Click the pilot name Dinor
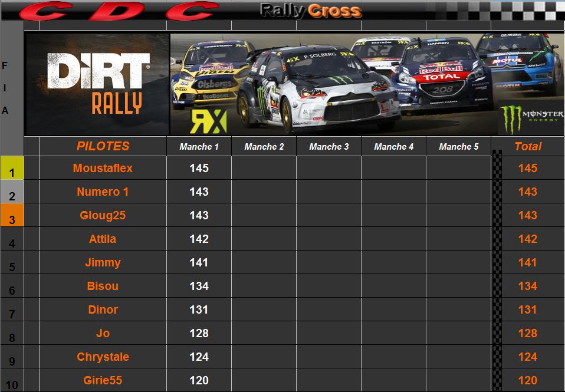565x392 pixels. pyautogui.click(x=103, y=309)
